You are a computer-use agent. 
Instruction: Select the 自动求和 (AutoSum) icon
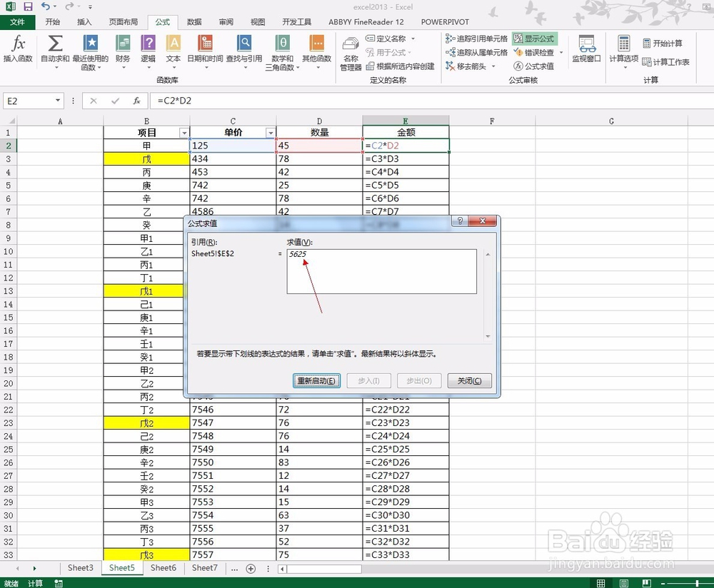click(x=54, y=50)
